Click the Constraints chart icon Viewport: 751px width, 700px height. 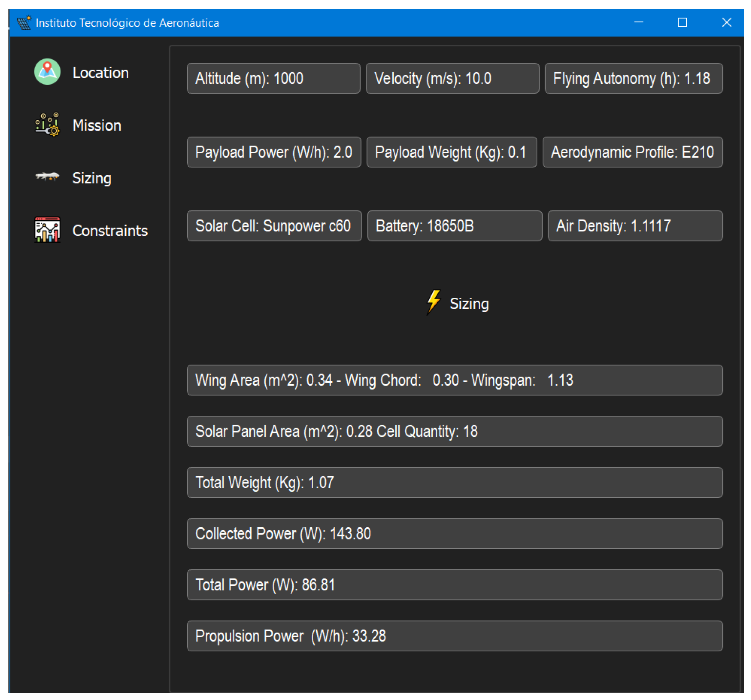[47, 230]
